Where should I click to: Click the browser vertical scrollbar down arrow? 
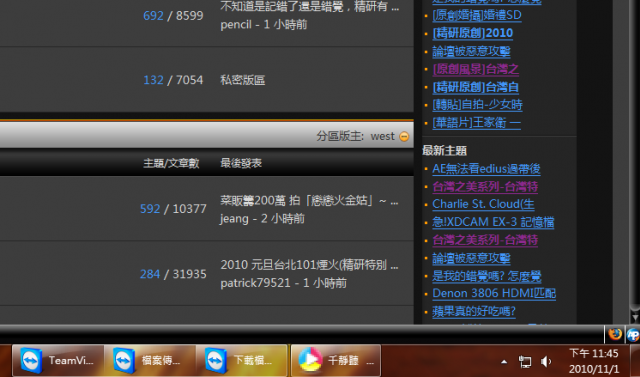[635, 316]
